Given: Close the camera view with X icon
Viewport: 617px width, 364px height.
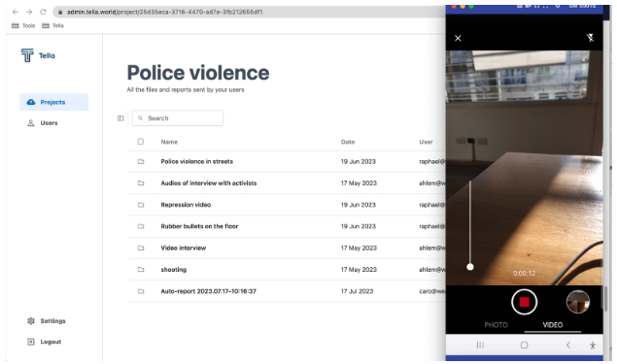Looking at the screenshot, I should (x=458, y=38).
